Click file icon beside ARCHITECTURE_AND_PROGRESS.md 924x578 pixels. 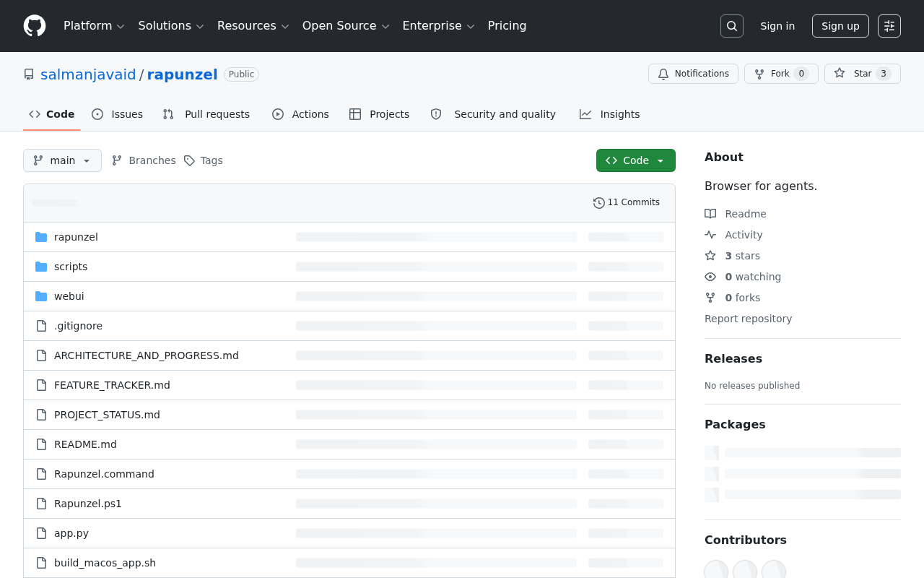tap(41, 355)
